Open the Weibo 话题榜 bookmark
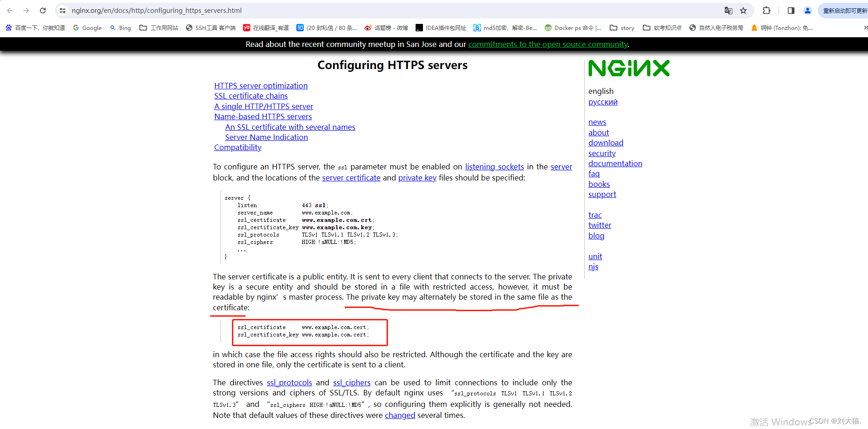The height and width of the screenshot is (429, 868). (x=386, y=28)
